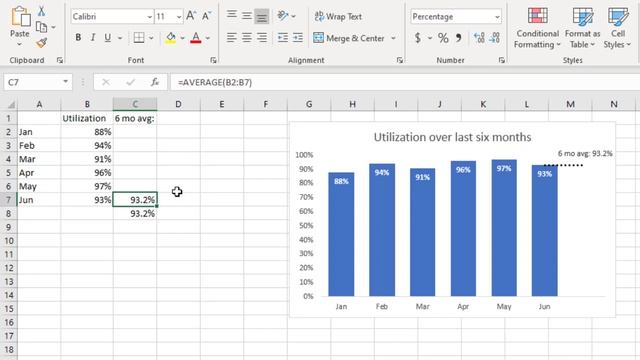Click the Paste clipboard icon

click(x=20, y=18)
